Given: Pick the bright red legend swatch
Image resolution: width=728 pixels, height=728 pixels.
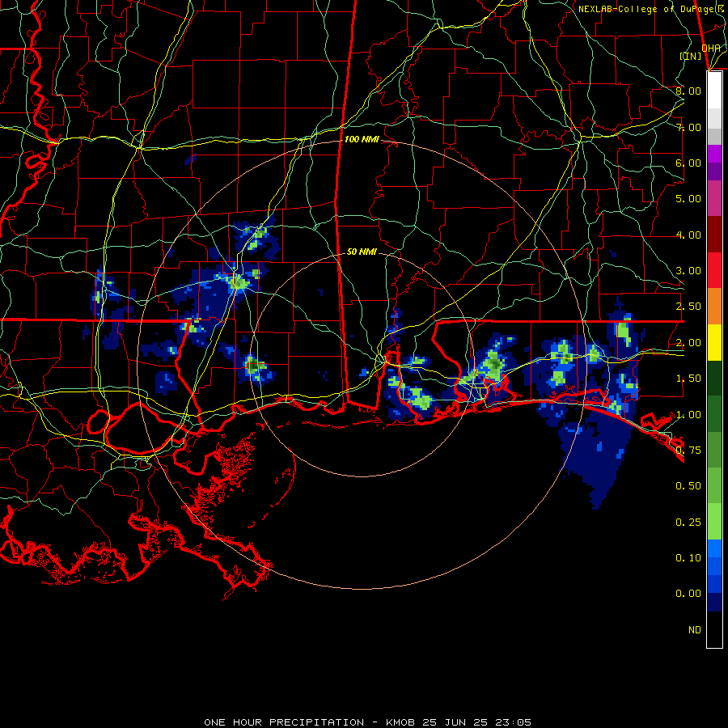Looking at the screenshot, I should (x=714, y=270).
